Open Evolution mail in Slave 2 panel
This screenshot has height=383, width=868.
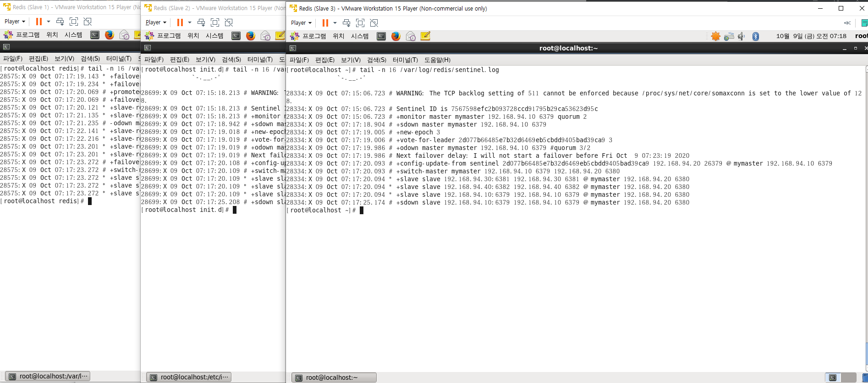265,36
